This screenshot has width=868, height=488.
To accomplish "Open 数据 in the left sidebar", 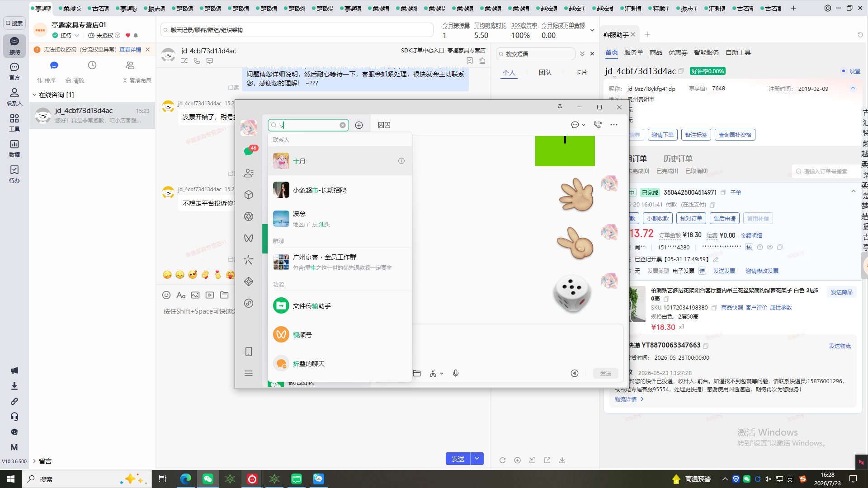I will pyautogui.click(x=14, y=148).
